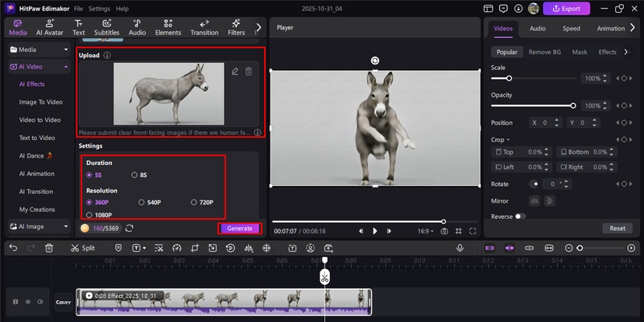The width and height of the screenshot is (644, 322).
Task: Take a snapshot with the camera icon
Action: [x=444, y=231]
